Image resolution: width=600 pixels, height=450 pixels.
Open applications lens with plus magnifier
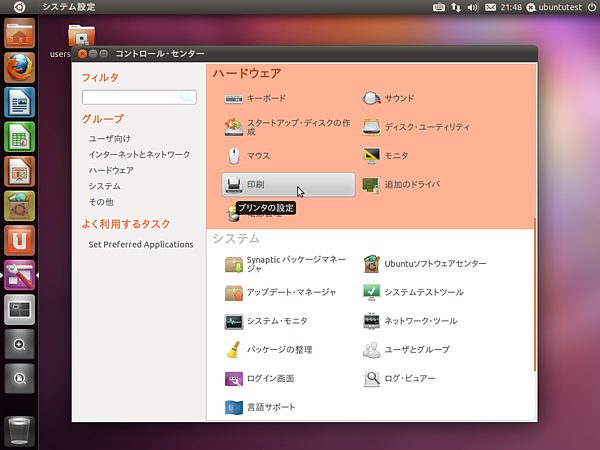point(19,344)
